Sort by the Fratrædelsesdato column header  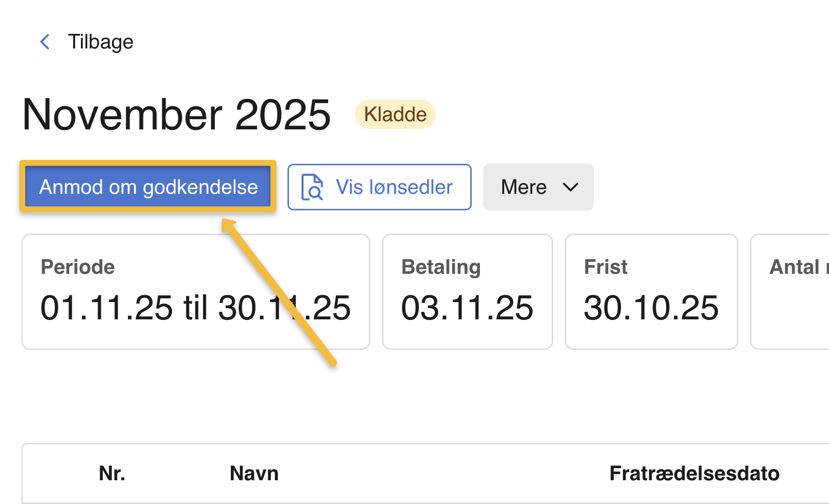coord(694,473)
